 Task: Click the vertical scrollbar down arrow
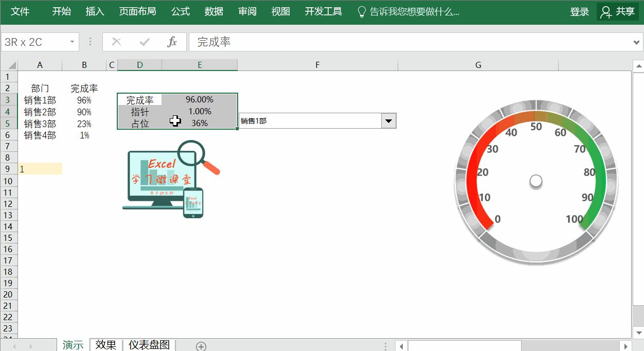(x=638, y=334)
